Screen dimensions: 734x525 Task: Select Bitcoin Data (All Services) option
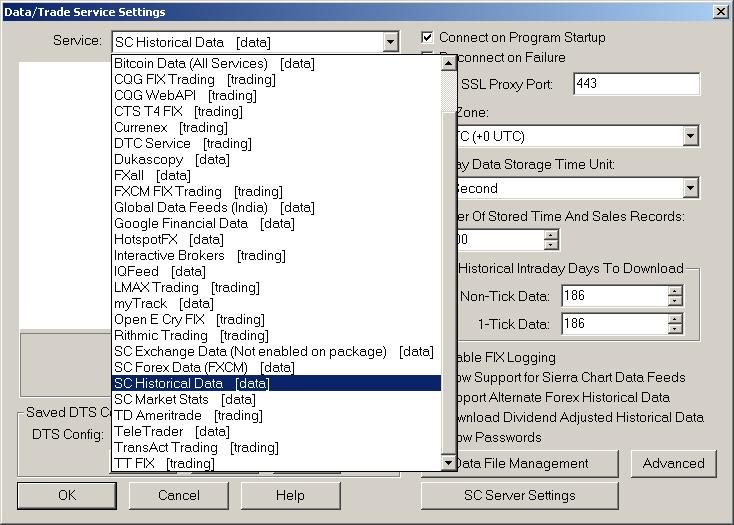277,63
